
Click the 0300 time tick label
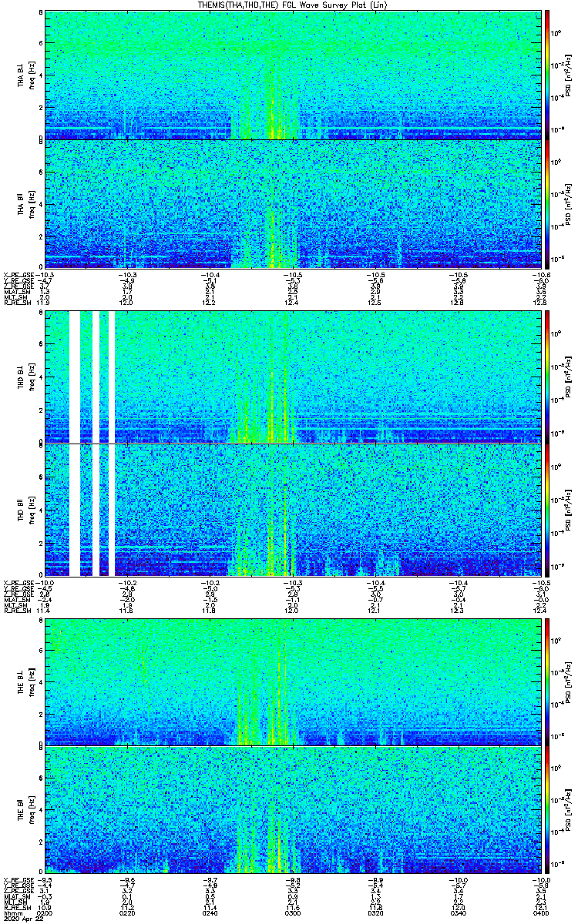tap(292, 912)
